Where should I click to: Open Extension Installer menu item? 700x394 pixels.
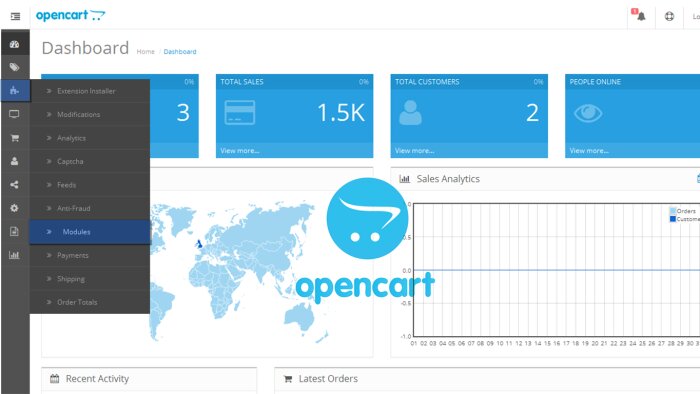click(x=90, y=91)
